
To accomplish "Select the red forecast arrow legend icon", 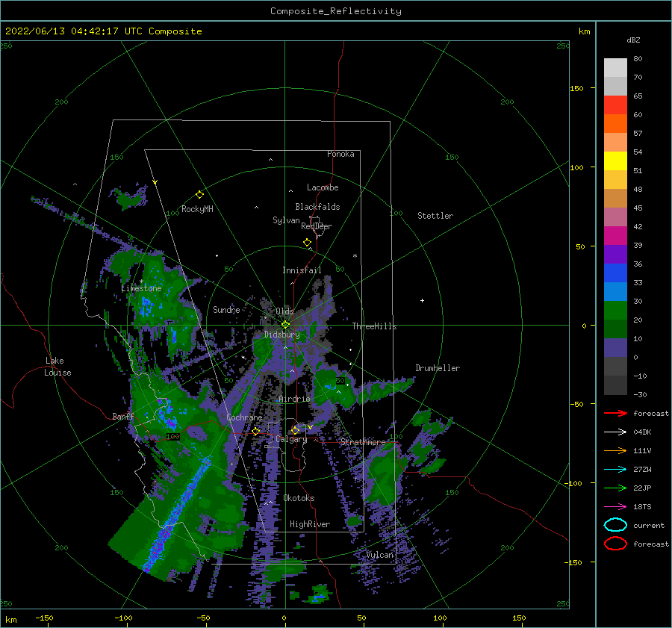I will pyautogui.click(x=615, y=413).
